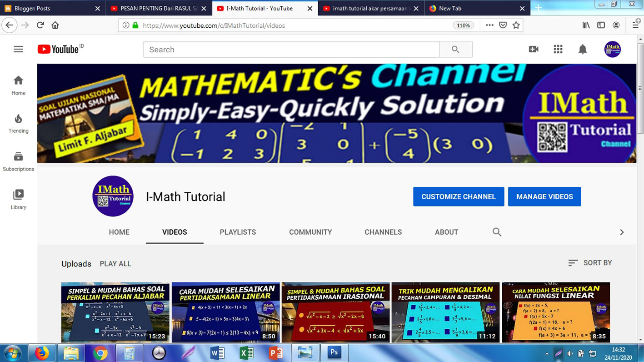Click PLAY ALL to play uploads
The image size is (644, 362).
115,263
